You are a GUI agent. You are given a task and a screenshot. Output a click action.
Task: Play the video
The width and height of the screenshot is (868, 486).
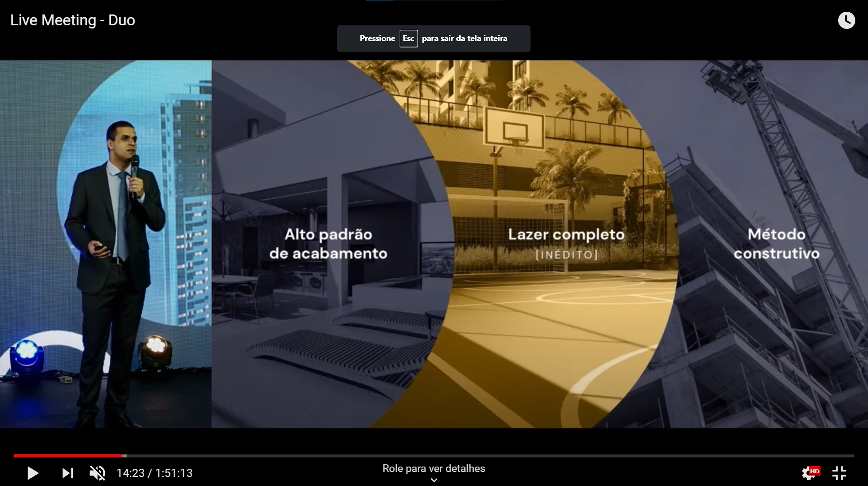pyautogui.click(x=33, y=473)
